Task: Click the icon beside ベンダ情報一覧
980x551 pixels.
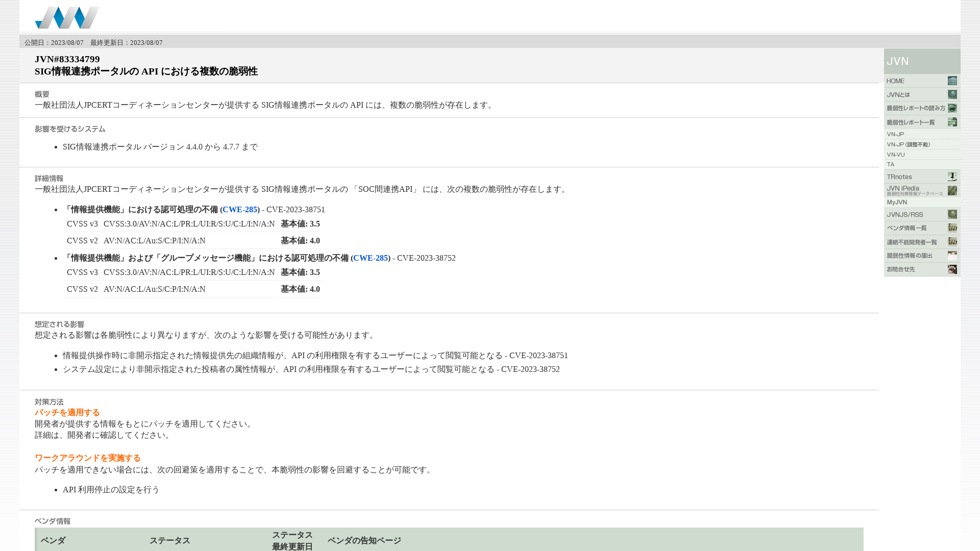Action: coord(952,229)
